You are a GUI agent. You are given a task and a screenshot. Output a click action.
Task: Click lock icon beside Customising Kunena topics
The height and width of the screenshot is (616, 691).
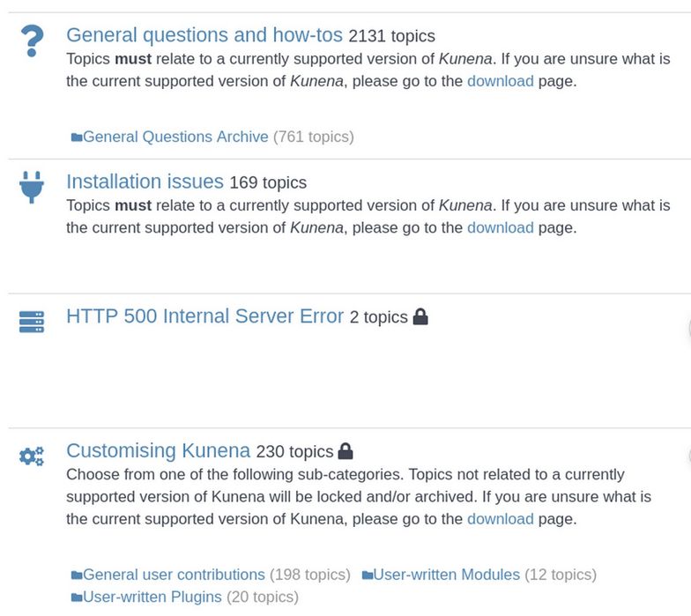click(345, 451)
